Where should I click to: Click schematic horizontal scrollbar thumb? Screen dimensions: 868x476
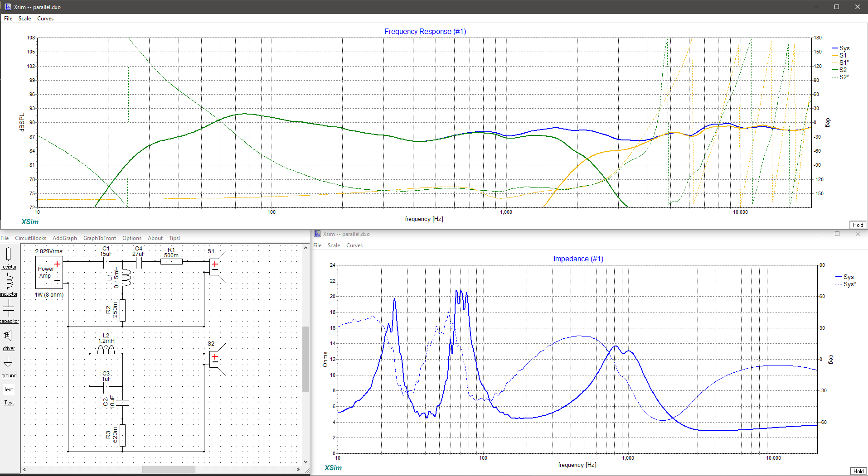click(x=169, y=469)
